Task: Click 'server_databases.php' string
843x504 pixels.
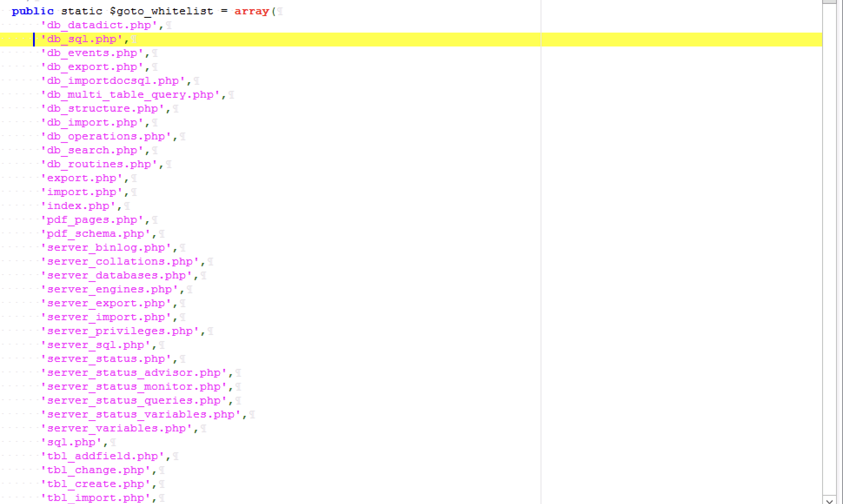Action: click(x=116, y=275)
